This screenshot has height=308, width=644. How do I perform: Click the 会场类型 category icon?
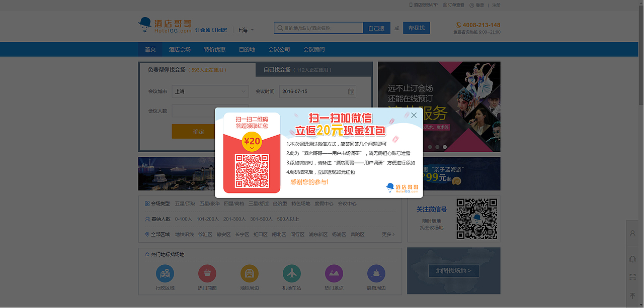point(147,203)
